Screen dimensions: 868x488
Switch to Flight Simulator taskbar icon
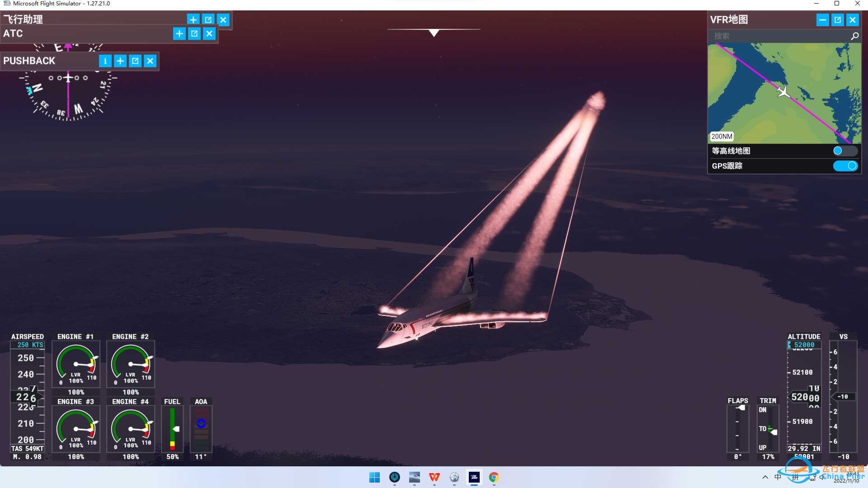(x=474, y=477)
